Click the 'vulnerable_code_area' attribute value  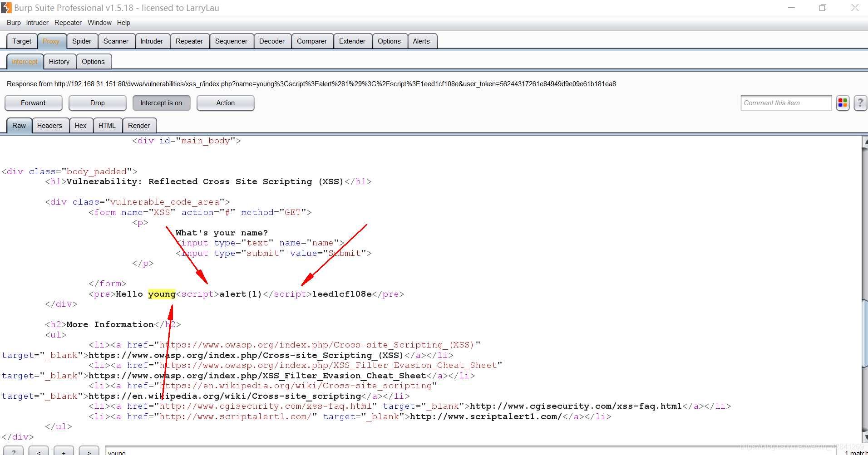[x=165, y=202]
